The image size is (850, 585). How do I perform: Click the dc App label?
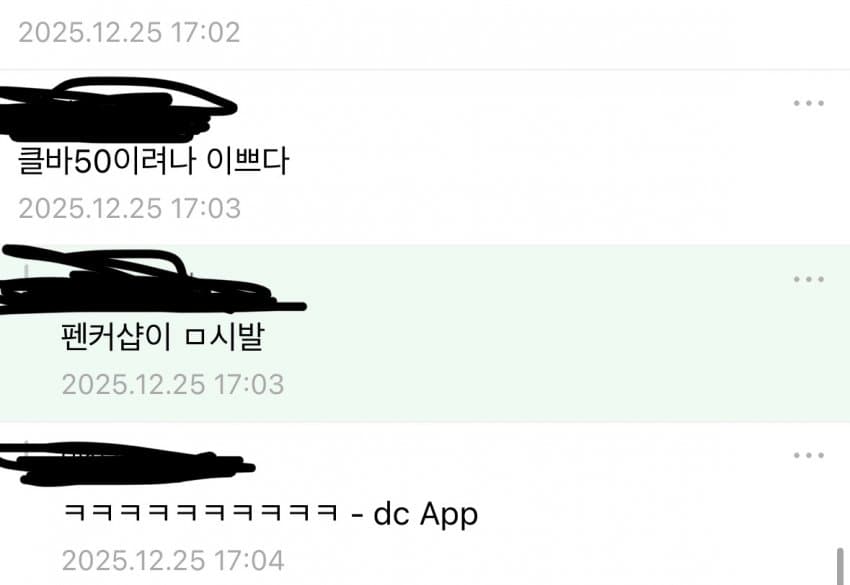(426, 514)
